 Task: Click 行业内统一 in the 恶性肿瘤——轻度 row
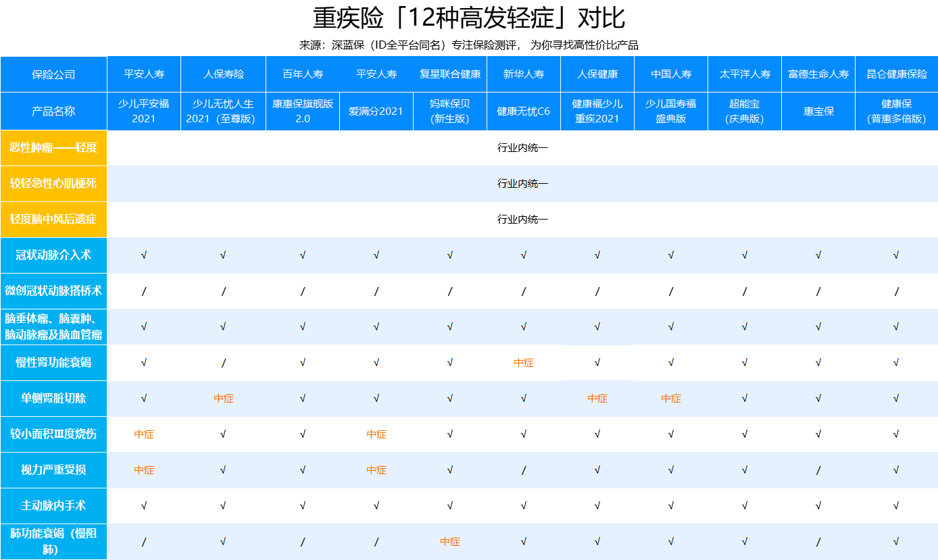coord(523,148)
